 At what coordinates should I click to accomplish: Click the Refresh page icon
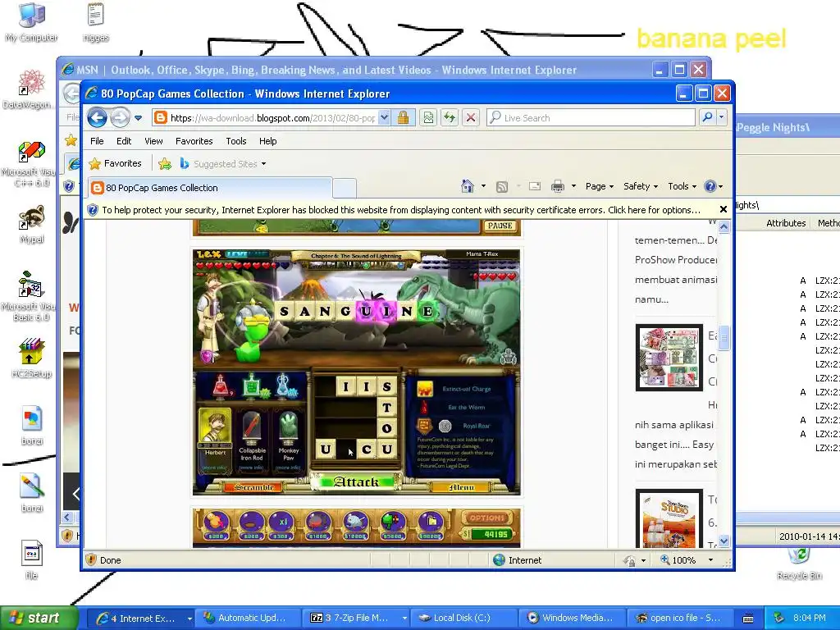click(450, 118)
